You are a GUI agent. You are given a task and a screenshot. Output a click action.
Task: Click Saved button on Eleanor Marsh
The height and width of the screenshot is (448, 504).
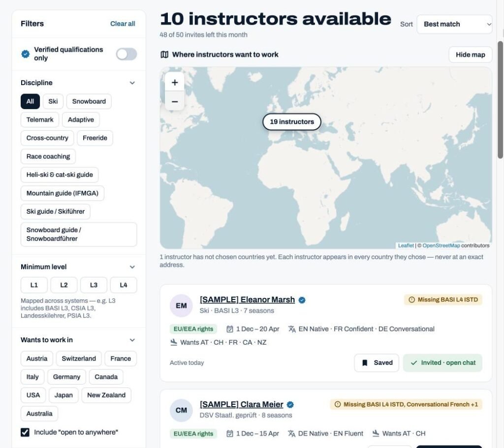(x=377, y=363)
